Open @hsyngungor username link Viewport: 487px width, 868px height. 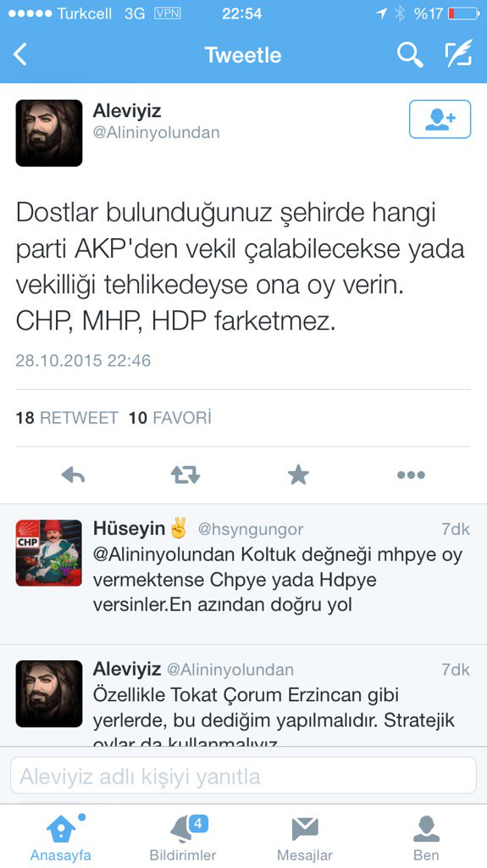251,529
